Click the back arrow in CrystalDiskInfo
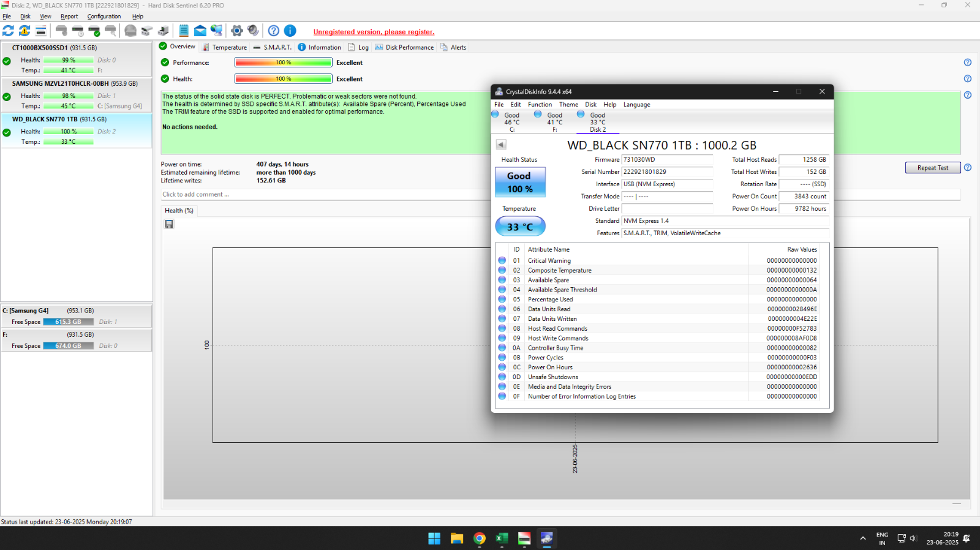Screen dimensions: 980x550 (501, 145)
